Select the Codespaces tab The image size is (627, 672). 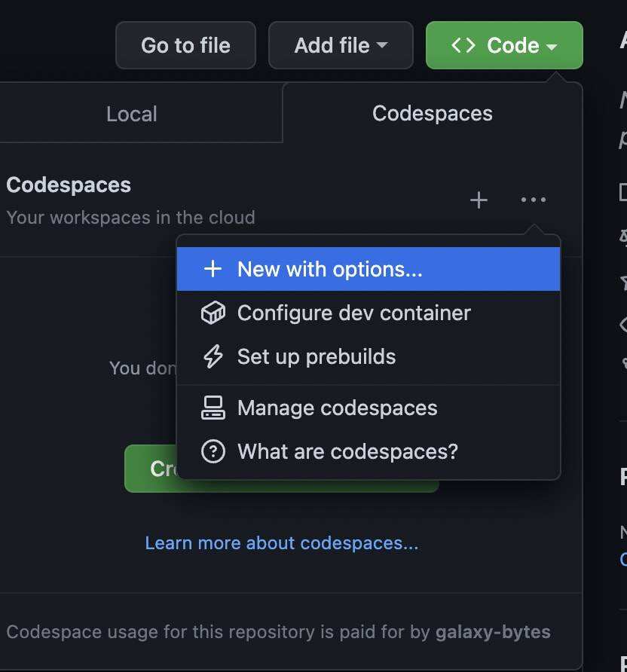432,113
